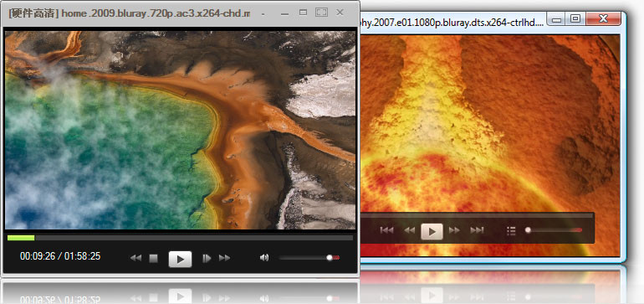Viewport: 644px width, 304px height.
Task: Fast forward the left player video
Action: tap(225, 258)
